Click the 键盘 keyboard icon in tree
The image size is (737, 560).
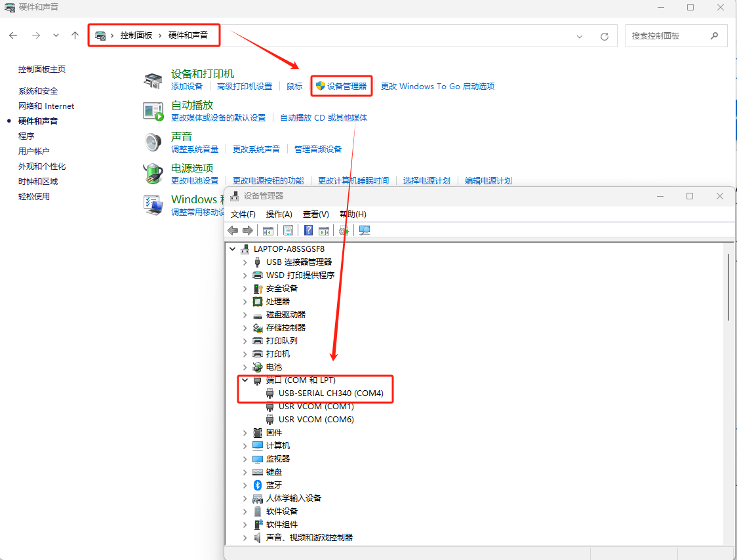[x=258, y=471]
